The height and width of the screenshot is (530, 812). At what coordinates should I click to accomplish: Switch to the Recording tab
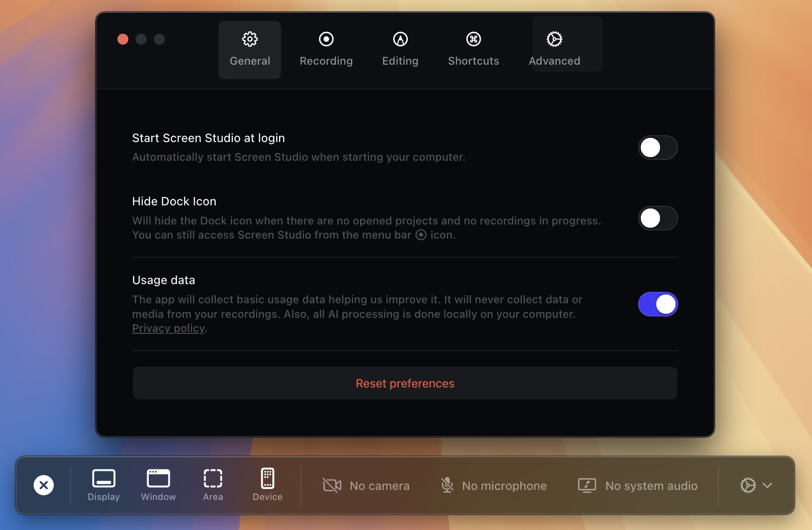tap(326, 50)
